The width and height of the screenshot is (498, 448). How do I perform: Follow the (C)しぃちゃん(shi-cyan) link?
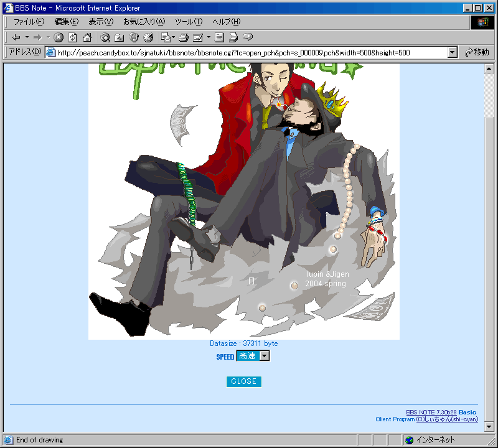pyautogui.click(x=447, y=419)
